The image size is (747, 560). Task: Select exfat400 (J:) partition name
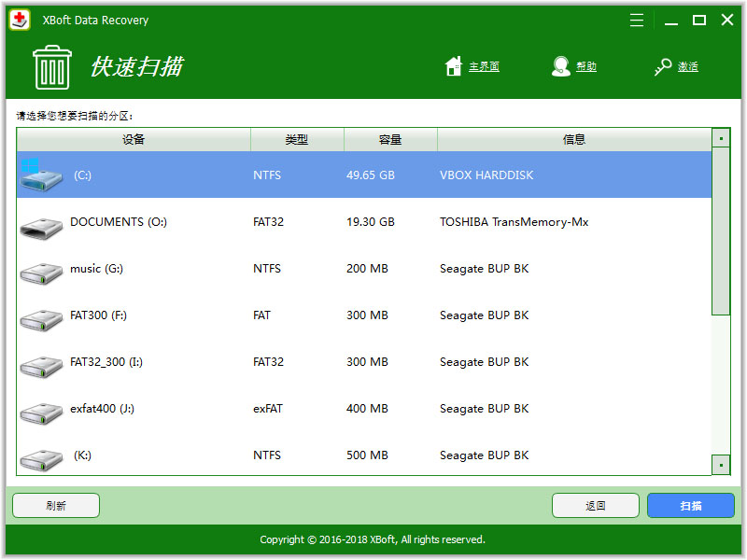coord(102,409)
